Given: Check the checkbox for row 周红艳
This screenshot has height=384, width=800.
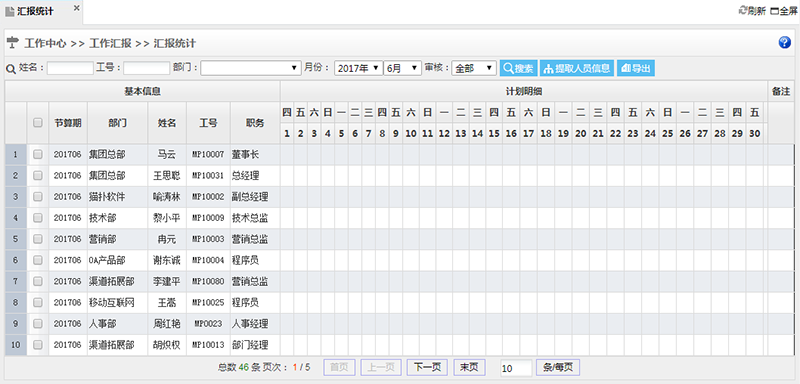Looking at the screenshot, I should click(38, 323).
